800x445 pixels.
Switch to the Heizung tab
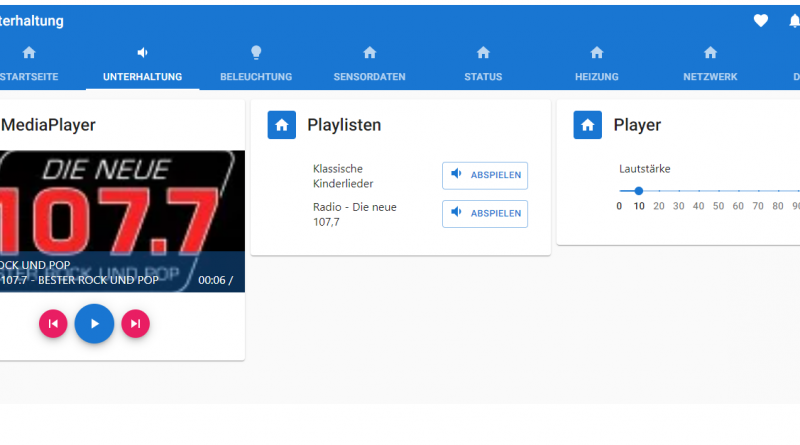click(597, 64)
